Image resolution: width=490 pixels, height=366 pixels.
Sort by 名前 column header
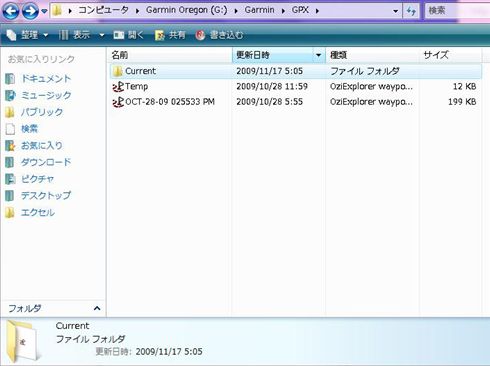(x=170, y=55)
